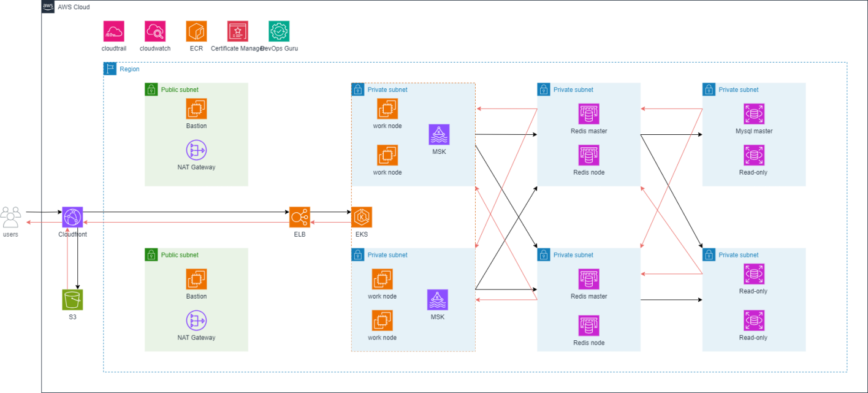
Task: Select the Bastion icon in the lower public subnet
Action: tap(197, 279)
